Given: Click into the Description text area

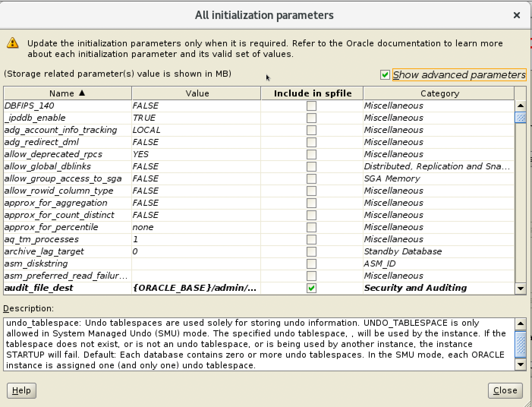Looking at the screenshot, I should point(259,344).
